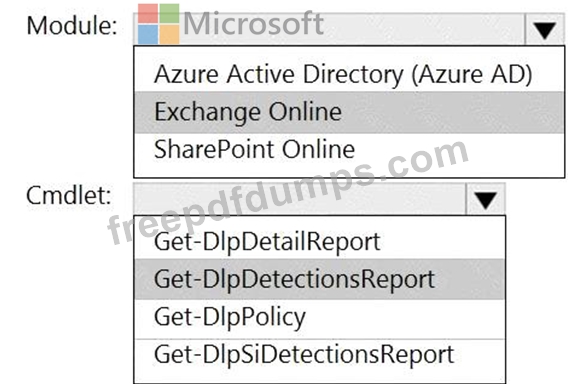Image resolution: width=578 pixels, height=384 pixels.
Task: Pick SharePoint Online from the Module list
Action: tap(349, 150)
